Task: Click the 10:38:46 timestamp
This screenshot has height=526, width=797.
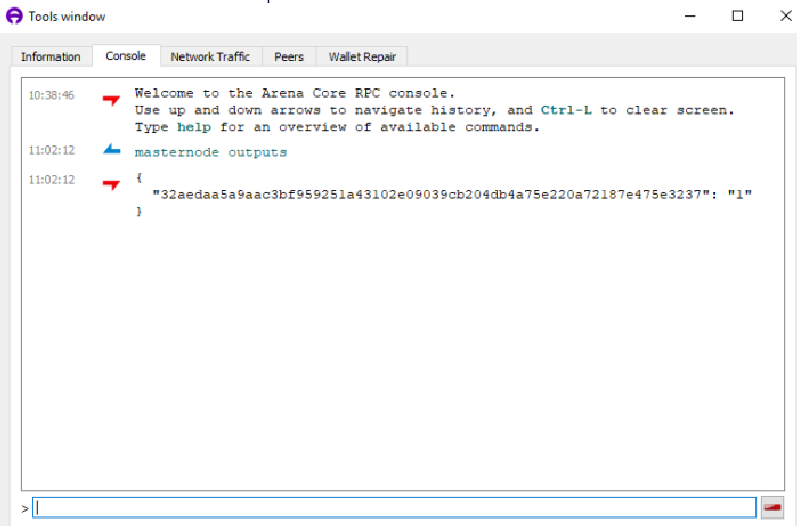Action: click(51, 95)
